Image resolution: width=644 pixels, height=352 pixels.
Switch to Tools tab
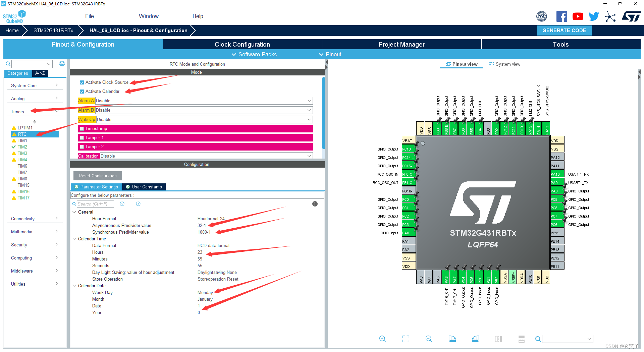tap(561, 44)
